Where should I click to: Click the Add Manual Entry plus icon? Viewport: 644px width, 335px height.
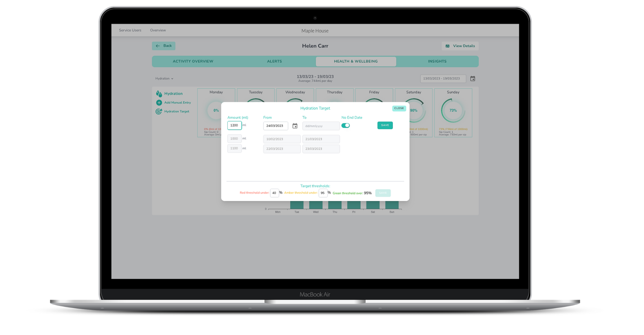tap(159, 103)
